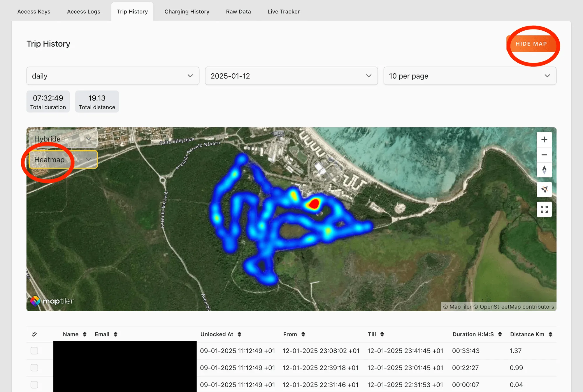Open the 2025-01-12 date dropdown
The width and height of the screenshot is (583, 392).
(x=291, y=76)
